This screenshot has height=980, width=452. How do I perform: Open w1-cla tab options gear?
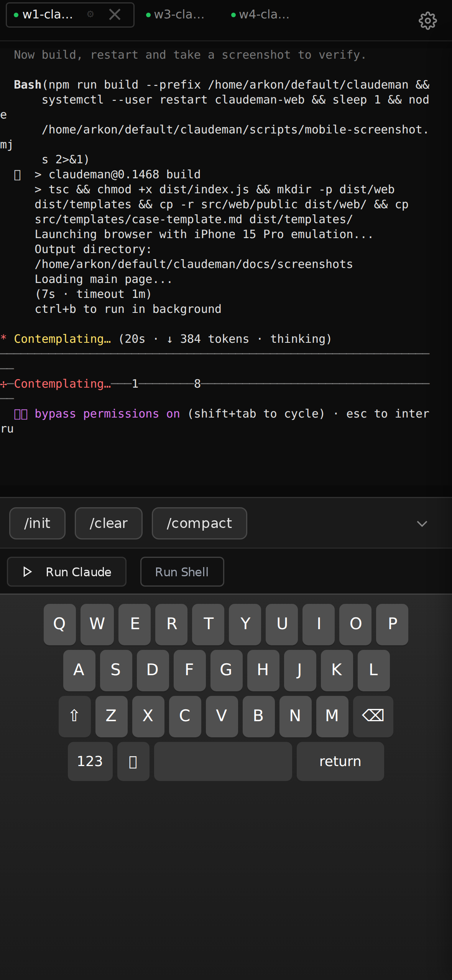click(x=90, y=15)
